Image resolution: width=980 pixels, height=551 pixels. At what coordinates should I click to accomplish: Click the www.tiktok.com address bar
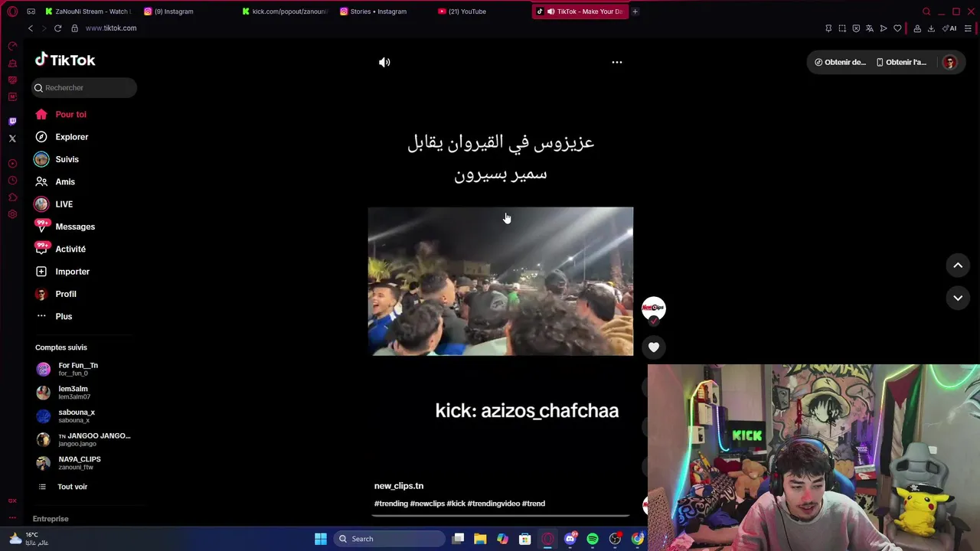(x=111, y=28)
